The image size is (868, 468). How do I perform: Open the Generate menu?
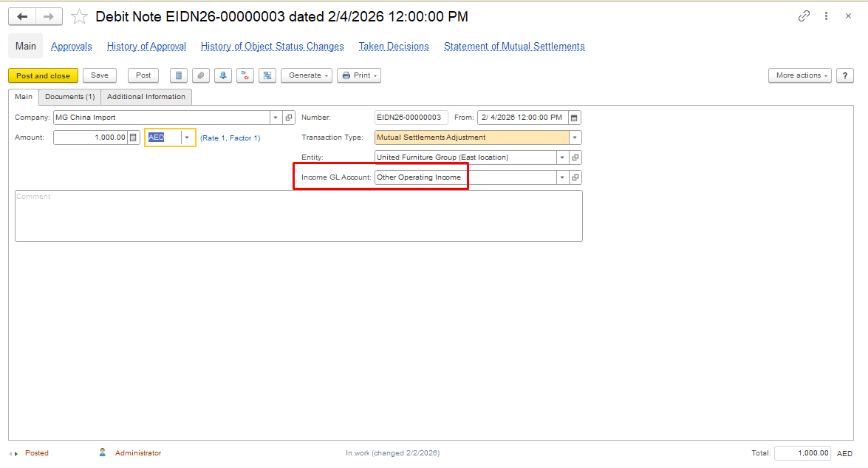(306, 75)
